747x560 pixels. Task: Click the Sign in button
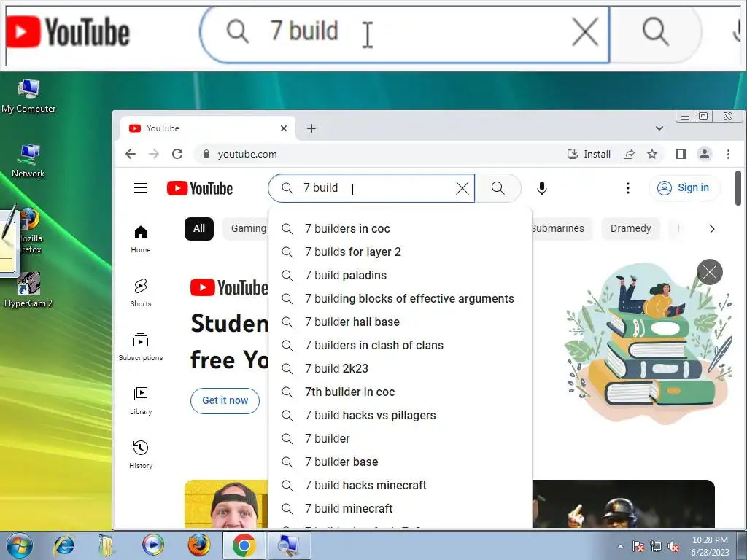pyautogui.click(x=684, y=187)
